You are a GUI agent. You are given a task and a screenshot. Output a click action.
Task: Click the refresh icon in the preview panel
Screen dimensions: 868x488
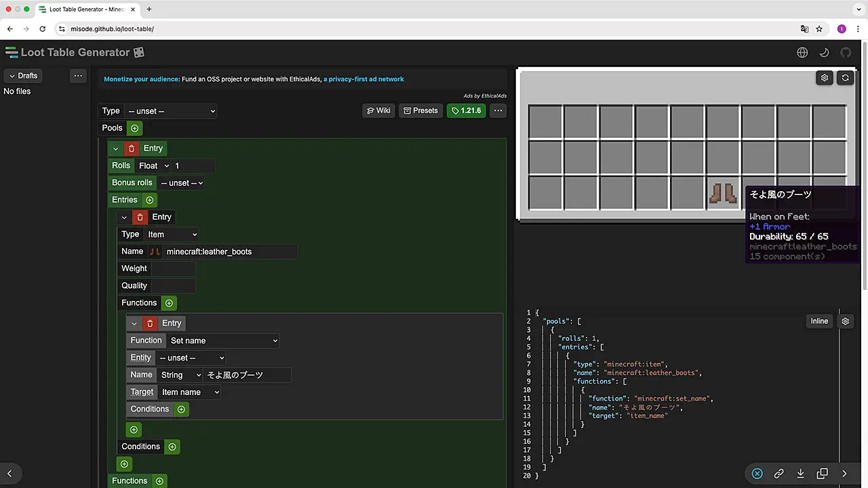pos(845,78)
